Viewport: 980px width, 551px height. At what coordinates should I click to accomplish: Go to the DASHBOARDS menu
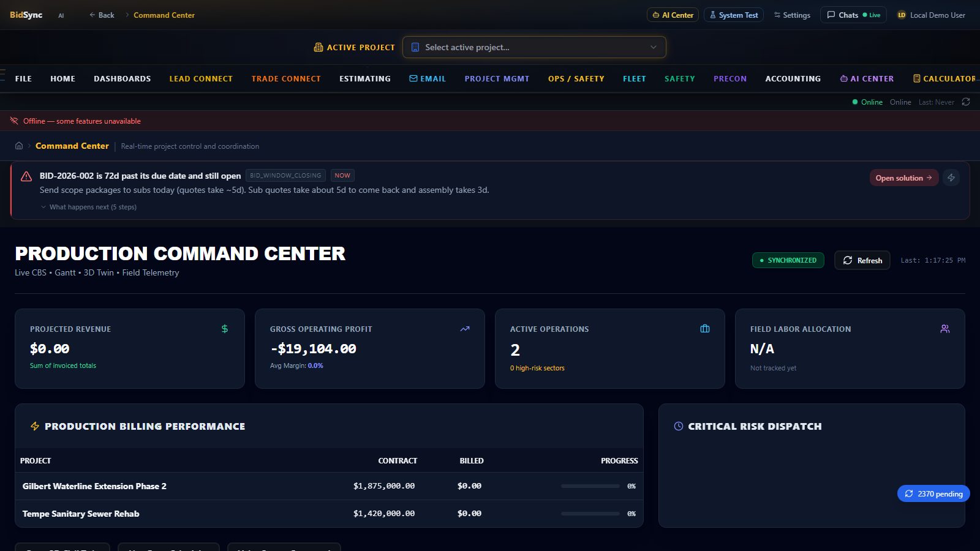[123, 78]
